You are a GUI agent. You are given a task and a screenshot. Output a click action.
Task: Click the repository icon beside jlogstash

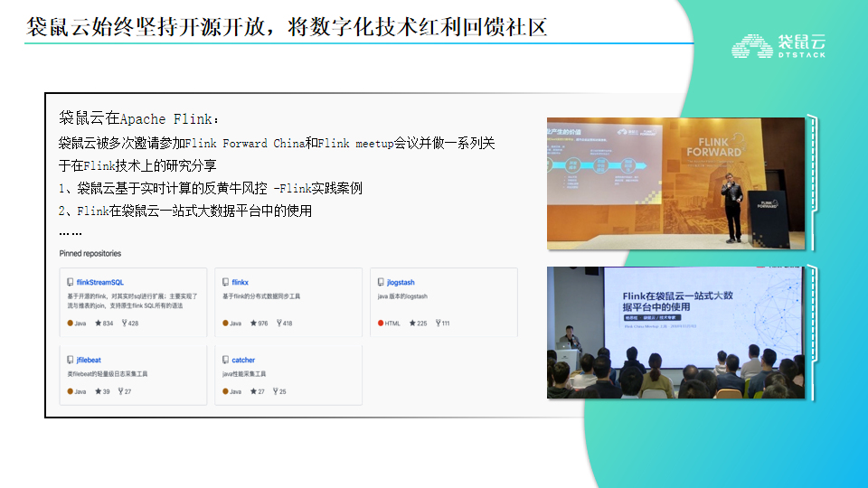point(381,282)
